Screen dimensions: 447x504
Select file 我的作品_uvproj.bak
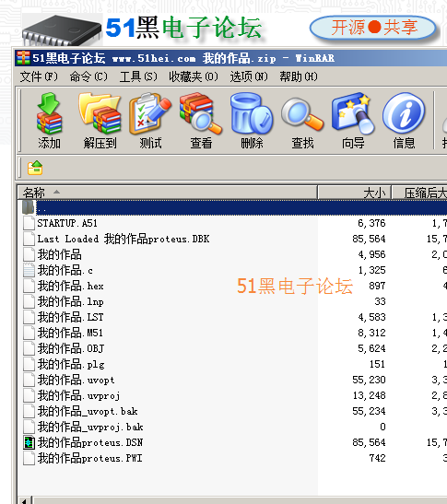pyautogui.click(x=90, y=428)
